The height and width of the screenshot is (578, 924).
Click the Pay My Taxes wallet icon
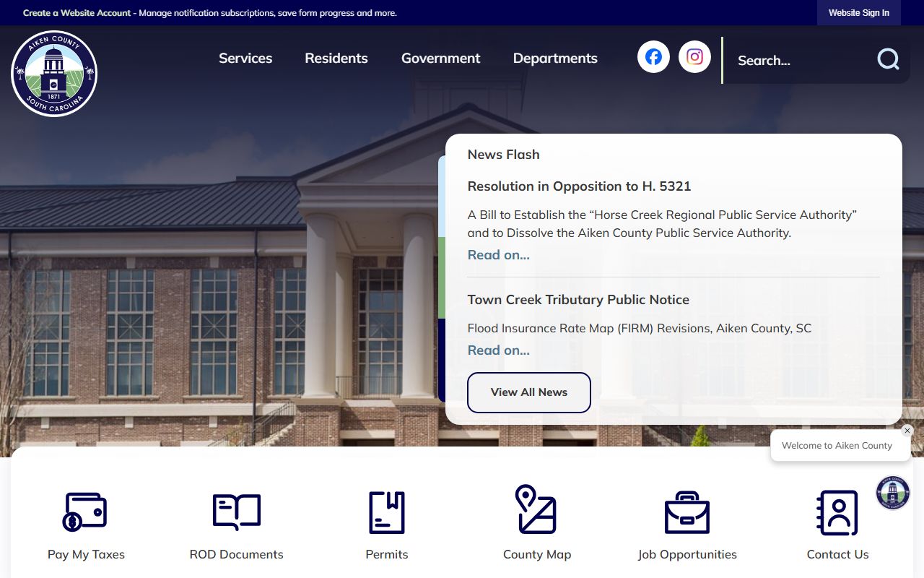click(85, 512)
